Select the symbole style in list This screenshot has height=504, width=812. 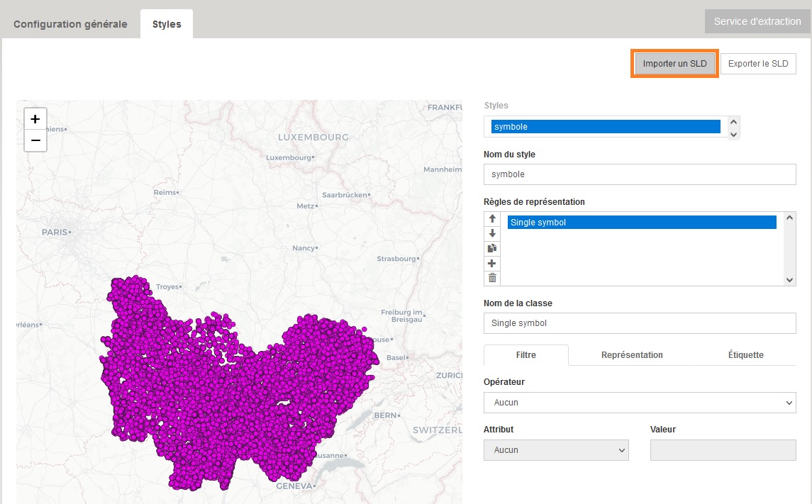[606, 127]
